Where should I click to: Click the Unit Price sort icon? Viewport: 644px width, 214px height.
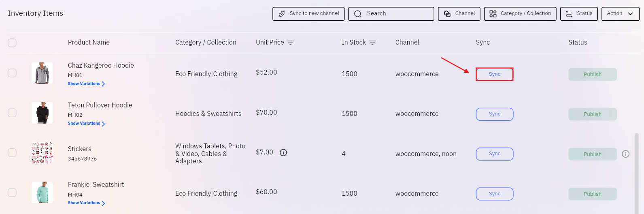point(291,43)
